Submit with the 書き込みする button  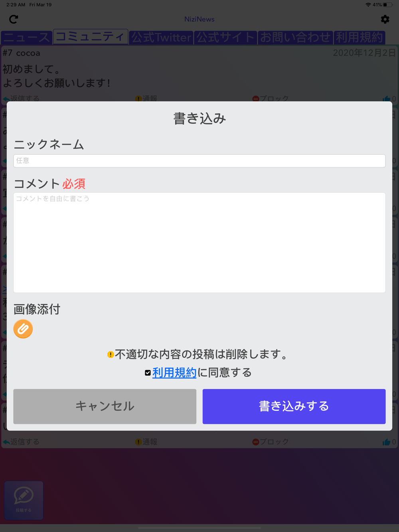pyautogui.click(x=294, y=406)
